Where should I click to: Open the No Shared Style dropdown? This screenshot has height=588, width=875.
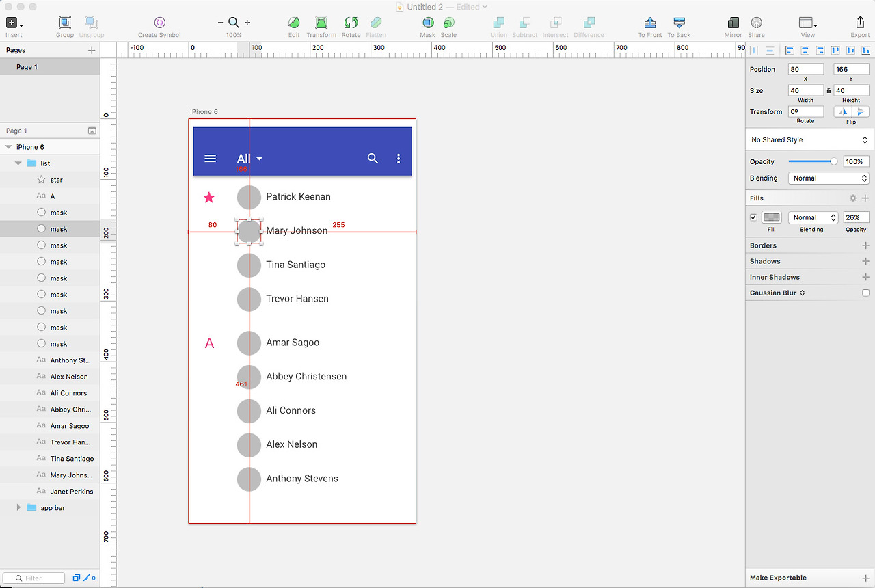(x=810, y=139)
